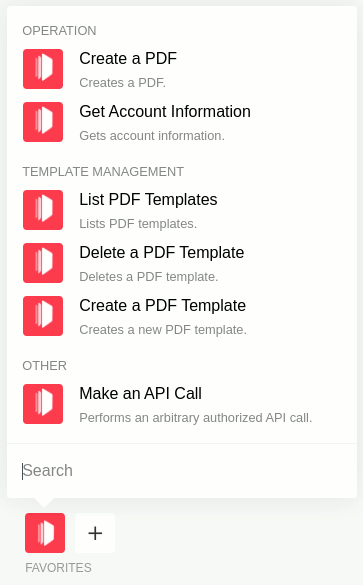Image resolution: width=363 pixels, height=585 pixels.
Task: Click the List PDF Templates module icon
Action: coord(43,210)
